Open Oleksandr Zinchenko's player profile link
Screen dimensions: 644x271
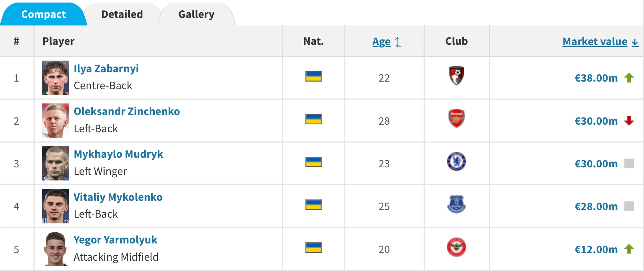[x=127, y=111]
